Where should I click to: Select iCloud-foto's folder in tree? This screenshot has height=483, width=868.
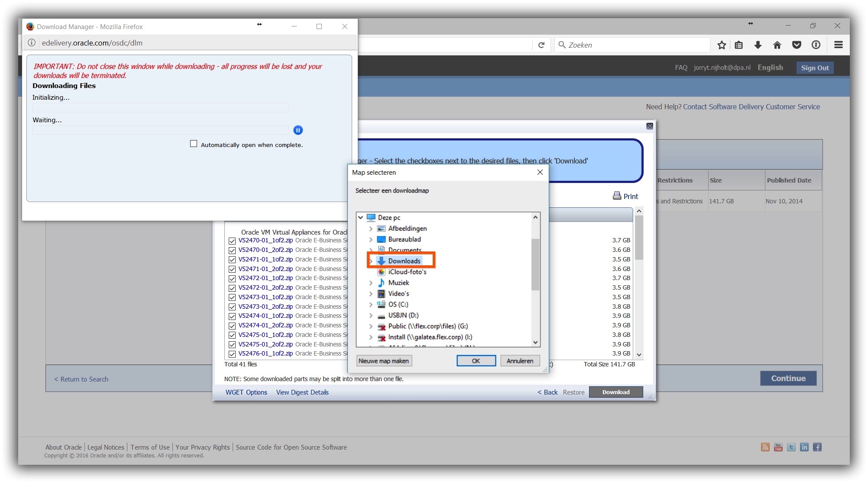(x=407, y=272)
